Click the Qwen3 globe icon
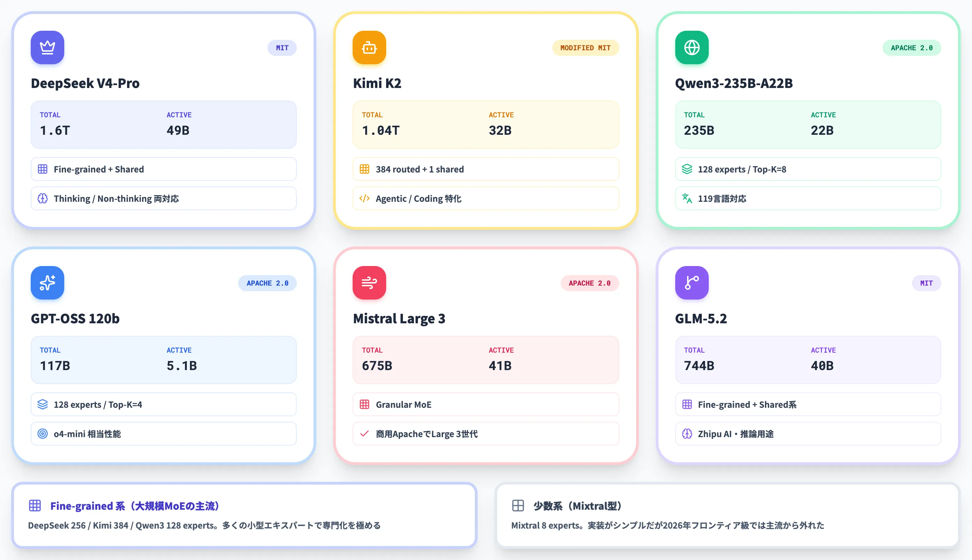The image size is (972, 560). (692, 47)
